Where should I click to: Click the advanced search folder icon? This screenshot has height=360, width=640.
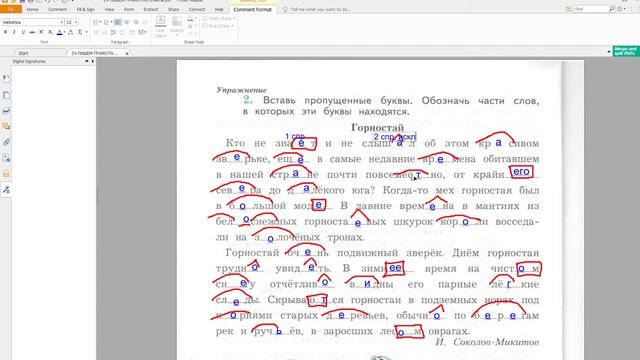pos(569,9)
